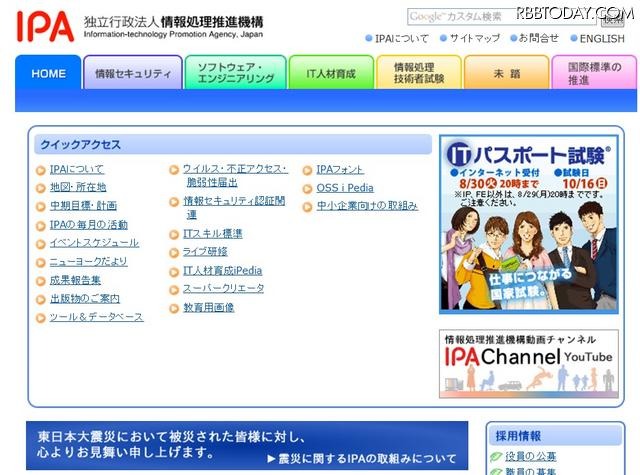Click orange bullet beside IT人材育成iPedia

coord(174,272)
